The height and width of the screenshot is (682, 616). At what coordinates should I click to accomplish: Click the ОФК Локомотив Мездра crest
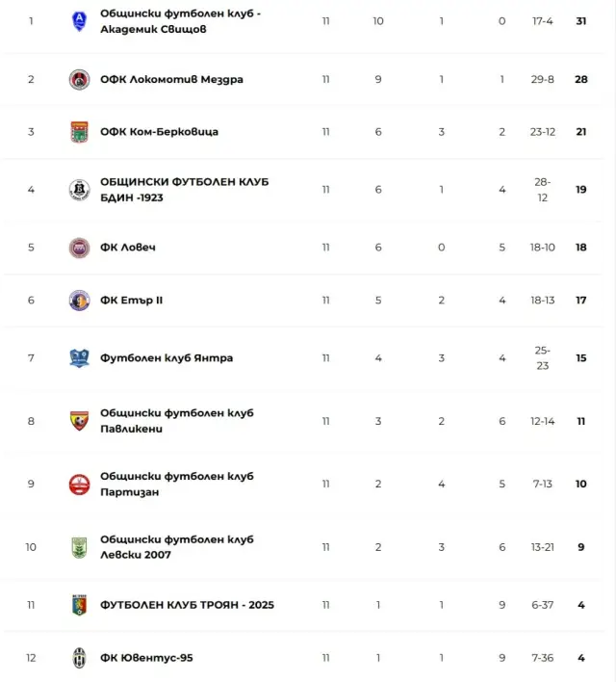(x=79, y=80)
